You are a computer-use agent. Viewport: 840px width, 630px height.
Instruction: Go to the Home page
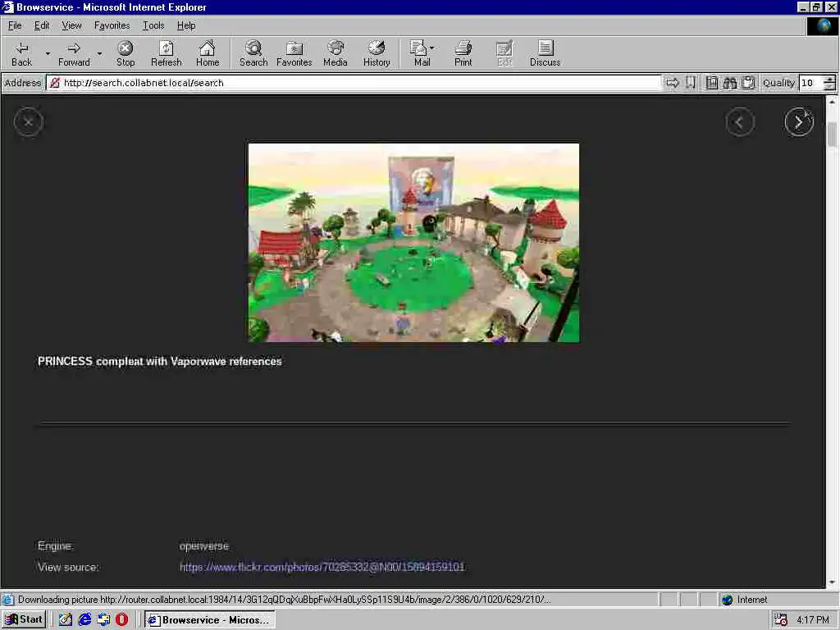click(x=208, y=53)
